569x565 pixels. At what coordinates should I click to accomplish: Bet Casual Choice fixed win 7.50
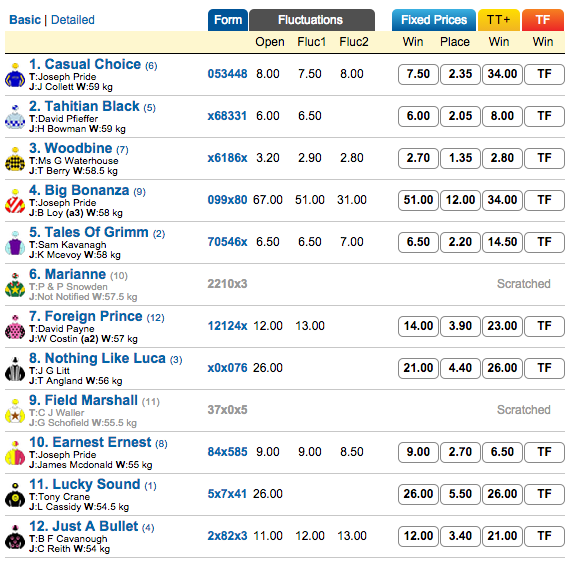tap(418, 74)
